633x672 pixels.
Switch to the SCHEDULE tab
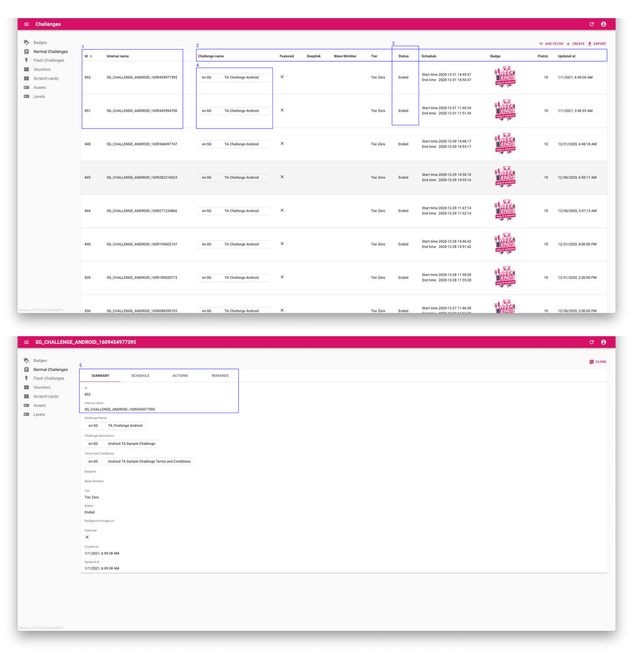[140, 375]
